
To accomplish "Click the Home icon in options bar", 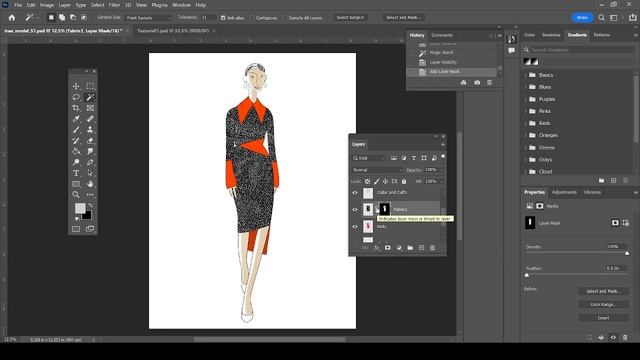I will click(x=12, y=18).
